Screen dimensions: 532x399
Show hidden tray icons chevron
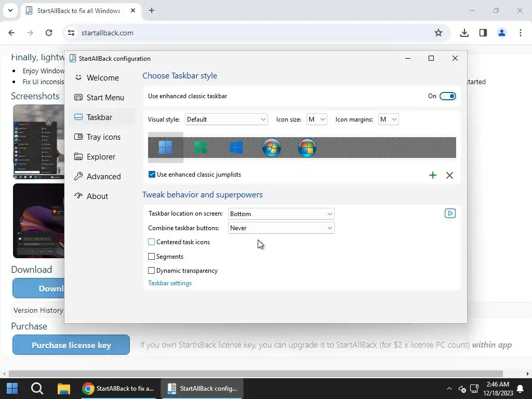(449, 389)
